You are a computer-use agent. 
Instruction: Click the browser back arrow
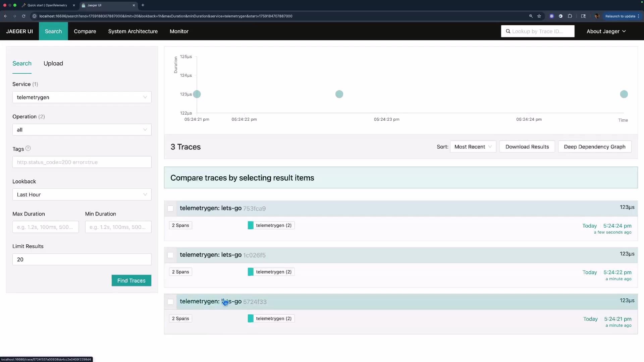(6, 16)
